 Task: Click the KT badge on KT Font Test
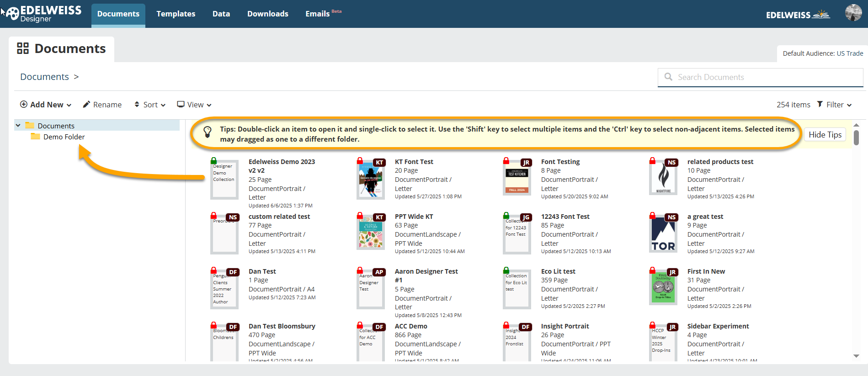[x=379, y=162]
